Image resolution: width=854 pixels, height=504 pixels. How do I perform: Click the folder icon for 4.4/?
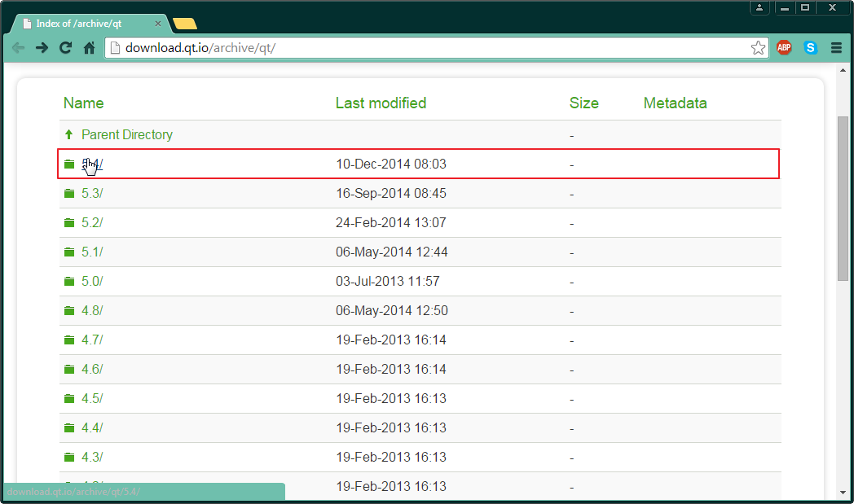click(x=69, y=428)
